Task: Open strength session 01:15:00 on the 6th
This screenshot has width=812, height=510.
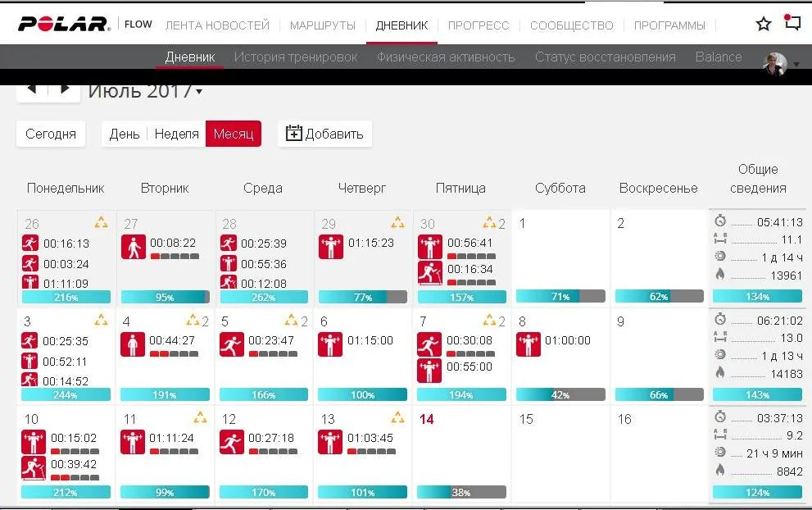Action: (x=356, y=344)
